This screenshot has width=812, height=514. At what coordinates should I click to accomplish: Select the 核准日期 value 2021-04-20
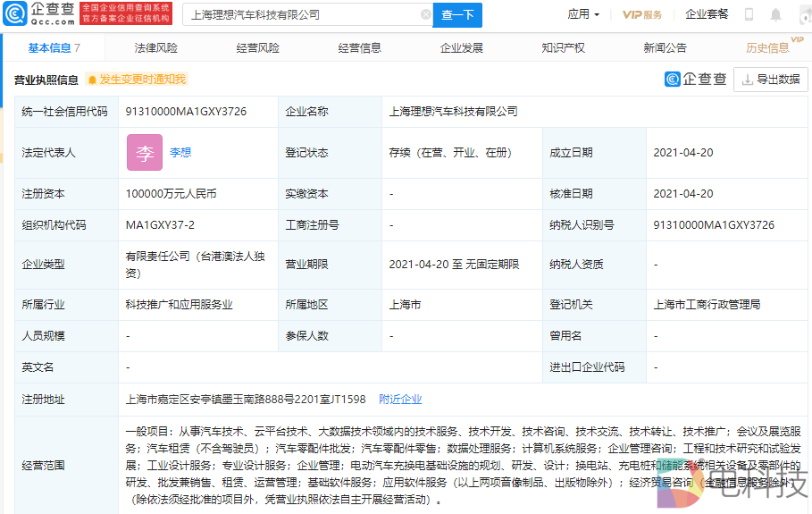[683, 194]
